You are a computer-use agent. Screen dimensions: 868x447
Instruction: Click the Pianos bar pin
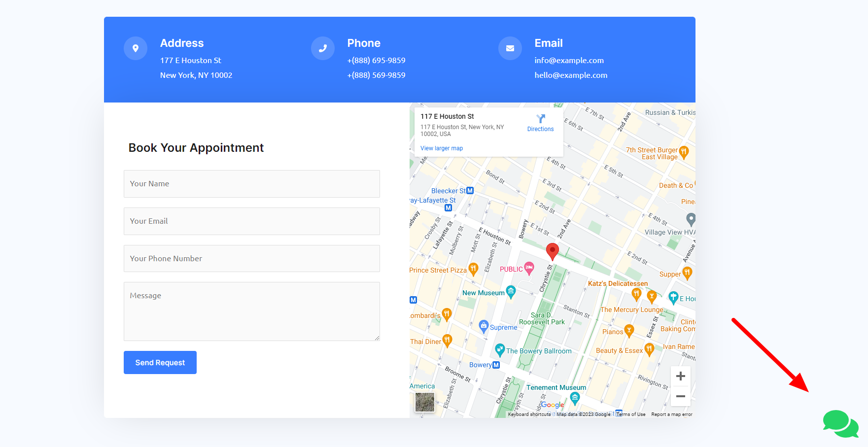[x=629, y=331]
